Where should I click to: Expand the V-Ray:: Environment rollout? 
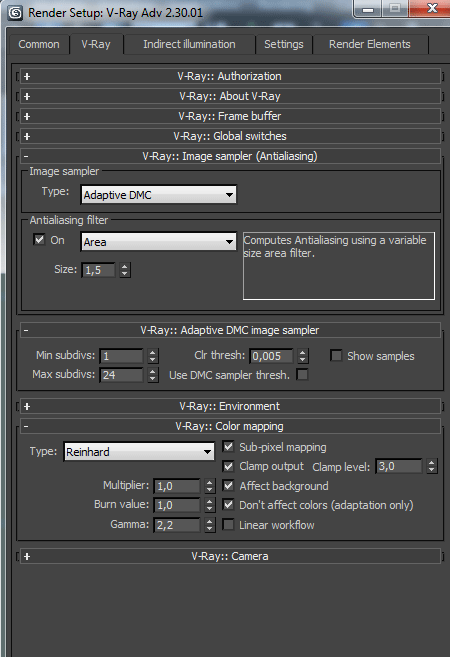point(230,406)
